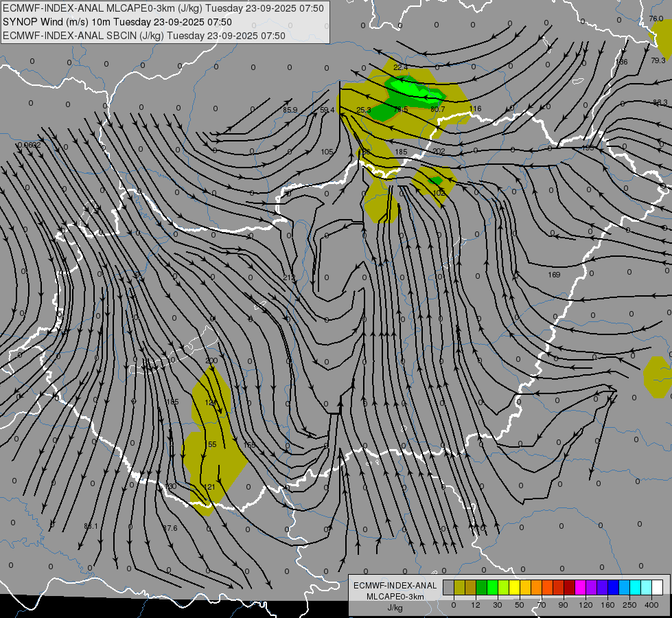
Task: Choose the dark red legend swatch
Action: point(569,587)
